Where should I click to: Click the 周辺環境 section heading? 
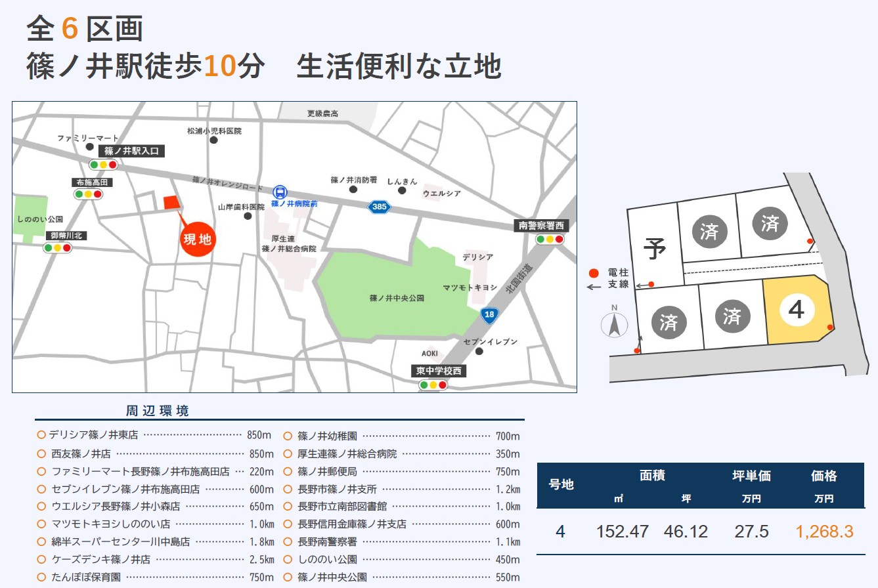158,411
